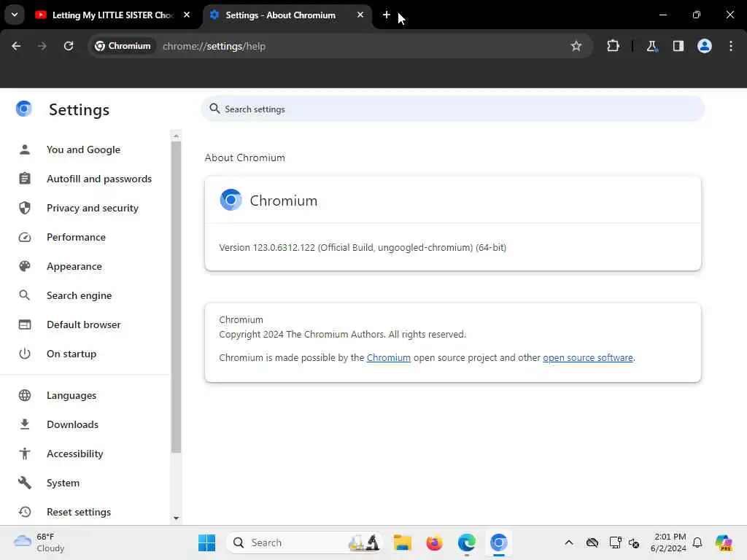Click the About Chromium heading
The height and width of the screenshot is (560, 747).
(245, 157)
